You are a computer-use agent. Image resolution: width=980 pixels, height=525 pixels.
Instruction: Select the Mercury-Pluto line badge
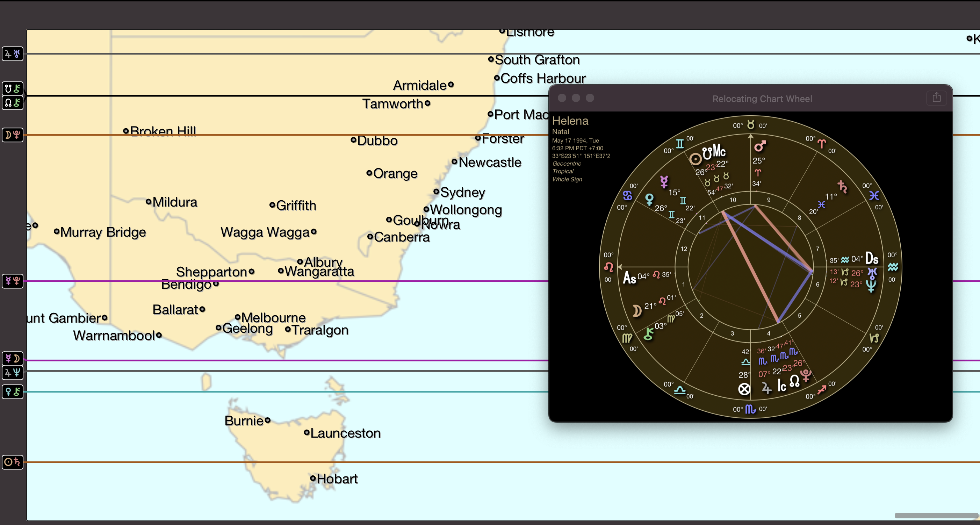click(13, 281)
